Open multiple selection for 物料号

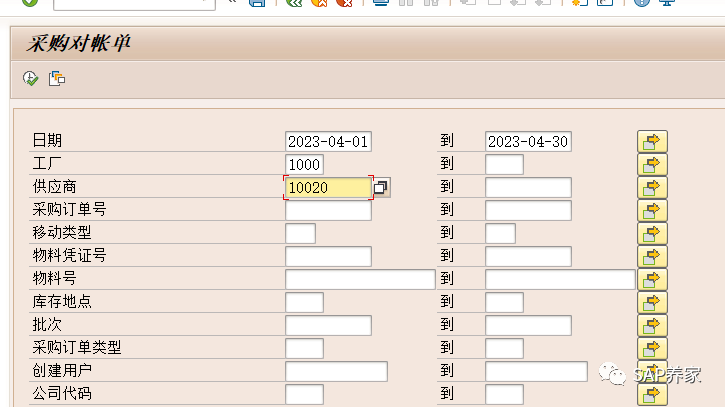pos(652,280)
